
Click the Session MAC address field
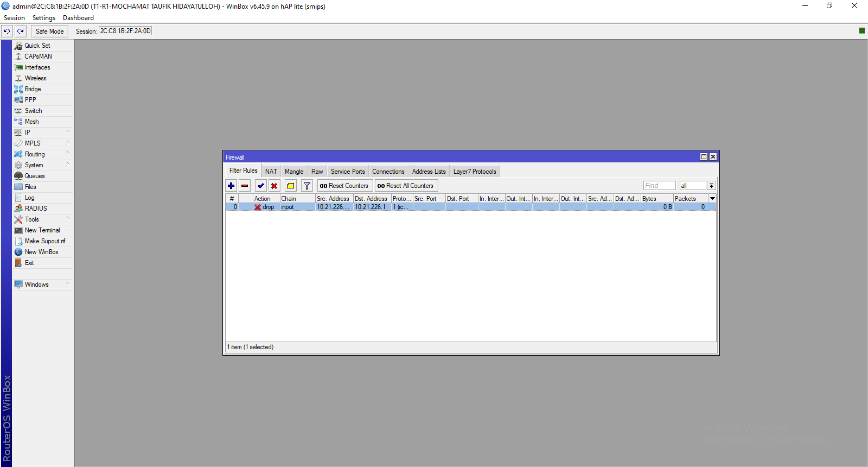pyautogui.click(x=125, y=31)
